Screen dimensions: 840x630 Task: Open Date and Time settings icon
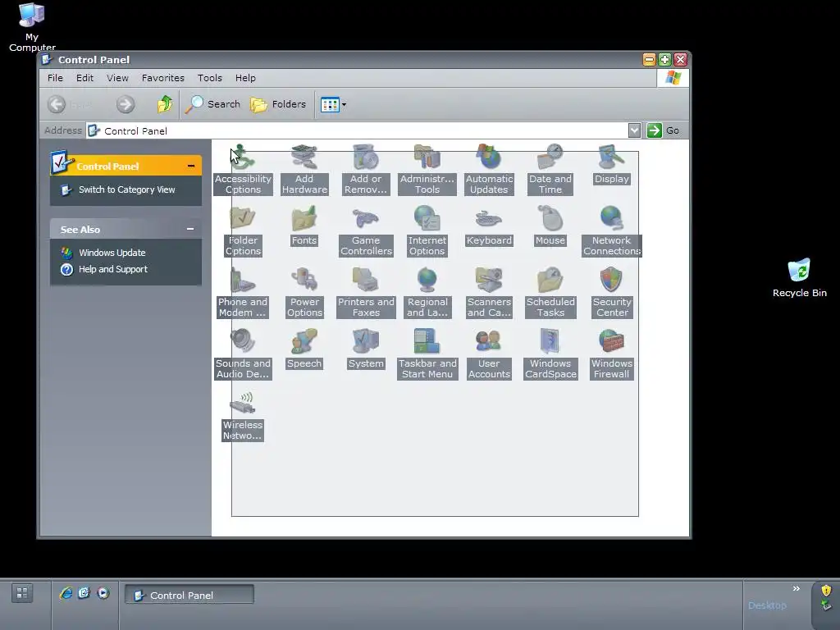(550, 169)
